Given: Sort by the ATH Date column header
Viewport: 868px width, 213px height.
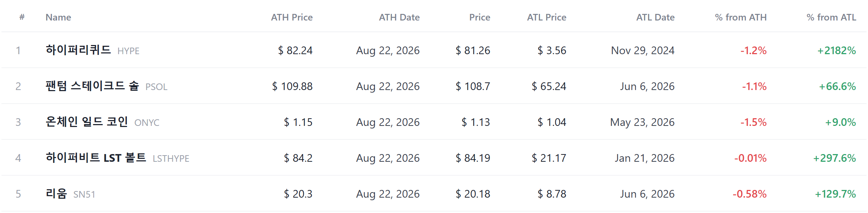Looking at the screenshot, I should coord(399,17).
